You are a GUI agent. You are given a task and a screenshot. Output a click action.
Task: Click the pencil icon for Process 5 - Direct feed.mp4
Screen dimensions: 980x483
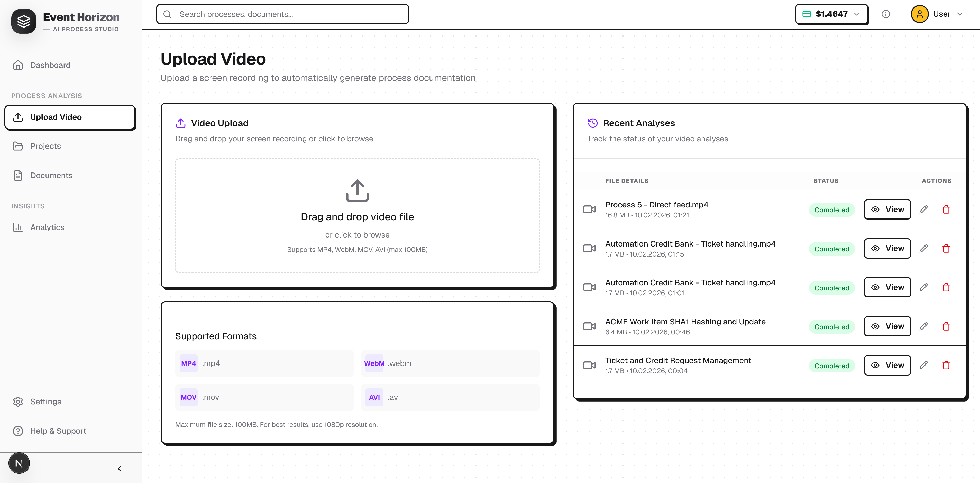click(923, 209)
